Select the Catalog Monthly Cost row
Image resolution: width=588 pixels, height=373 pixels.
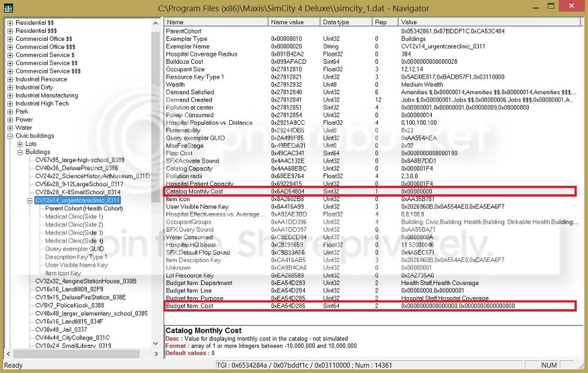click(x=370, y=191)
